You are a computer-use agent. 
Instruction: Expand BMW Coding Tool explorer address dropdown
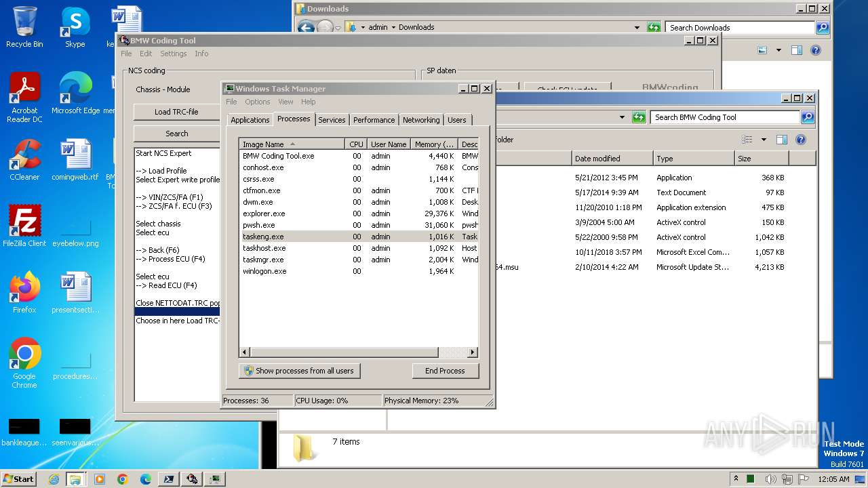622,117
